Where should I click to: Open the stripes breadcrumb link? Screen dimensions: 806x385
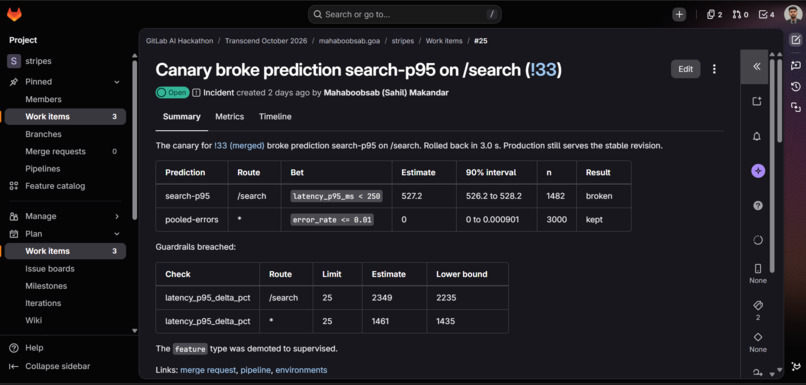pyautogui.click(x=402, y=41)
